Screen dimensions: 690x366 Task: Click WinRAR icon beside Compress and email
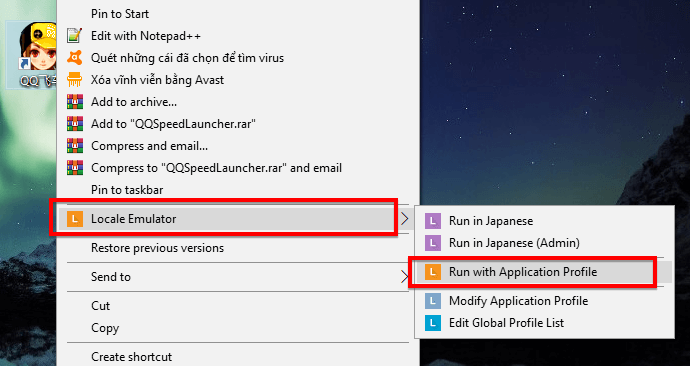74,146
